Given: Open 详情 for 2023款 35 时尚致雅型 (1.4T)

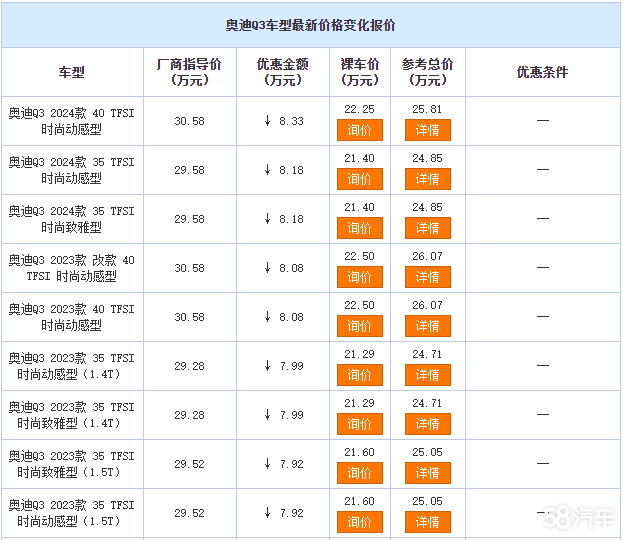Looking at the screenshot, I should click(x=428, y=424).
